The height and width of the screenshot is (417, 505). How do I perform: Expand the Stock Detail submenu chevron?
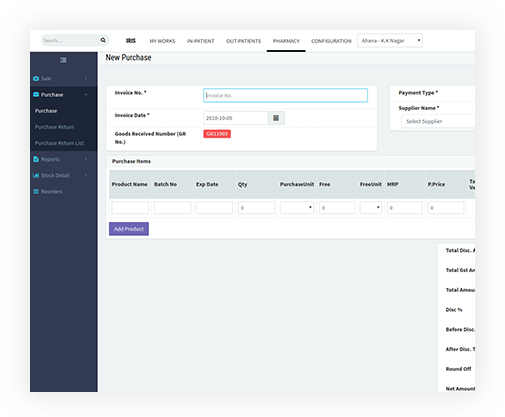click(x=86, y=175)
